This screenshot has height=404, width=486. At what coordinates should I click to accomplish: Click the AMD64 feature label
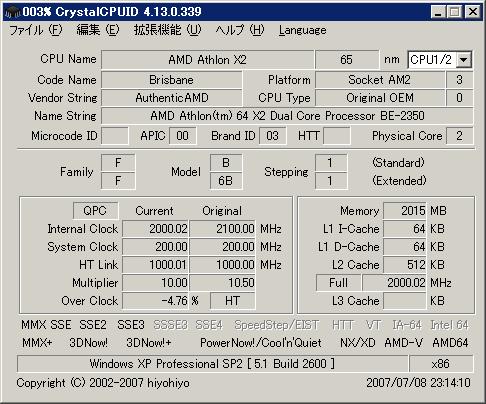click(x=450, y=343)
